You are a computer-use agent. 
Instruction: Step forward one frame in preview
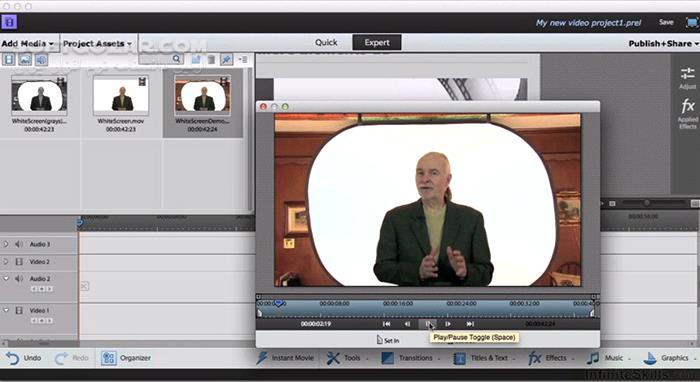[448, 324]
